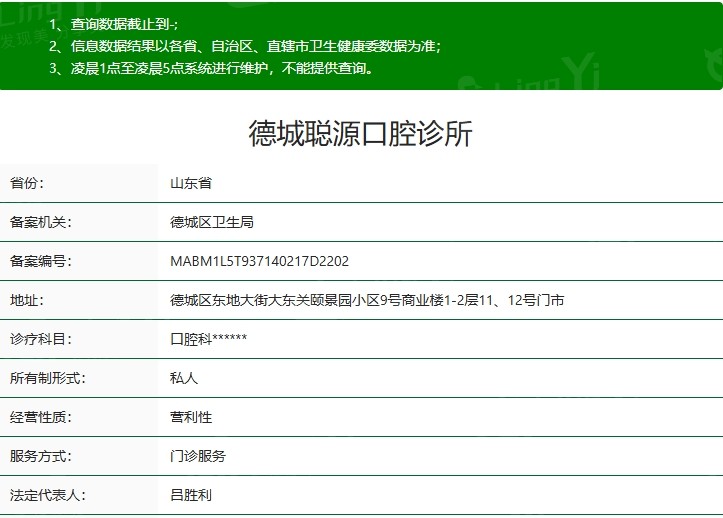Screen dimensions: 723x518
Task: Click the 法定代表人 label
Action: point(48,495)
